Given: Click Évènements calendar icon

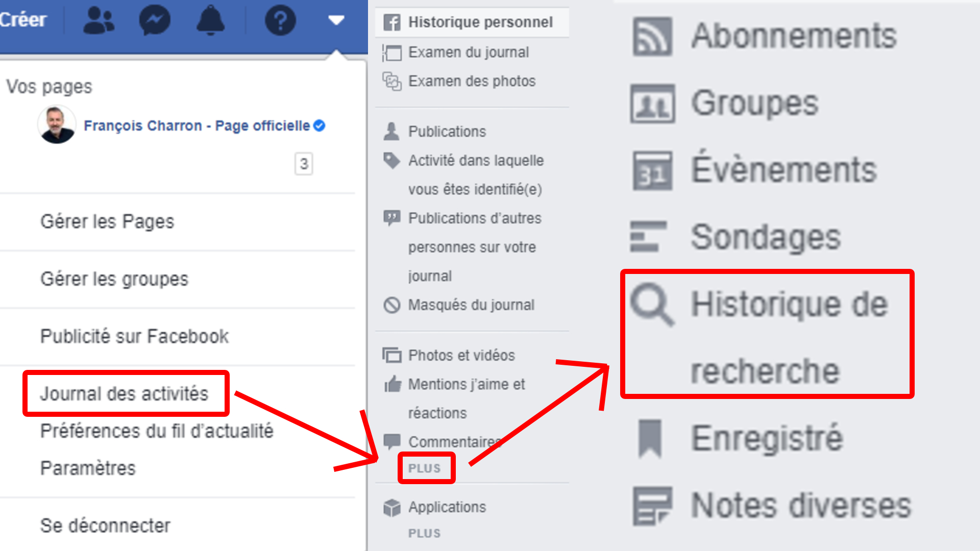Looking at the screenshot, I should 652,170.
